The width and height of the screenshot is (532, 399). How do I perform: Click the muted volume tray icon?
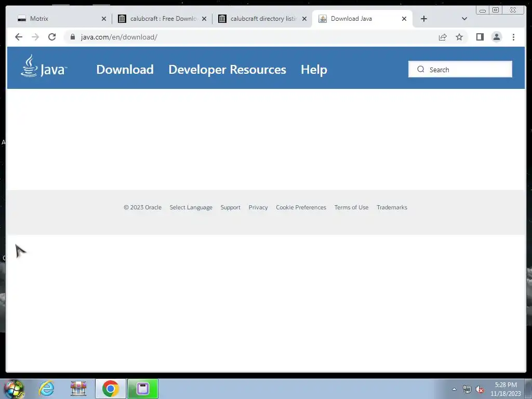pos(480,389)
